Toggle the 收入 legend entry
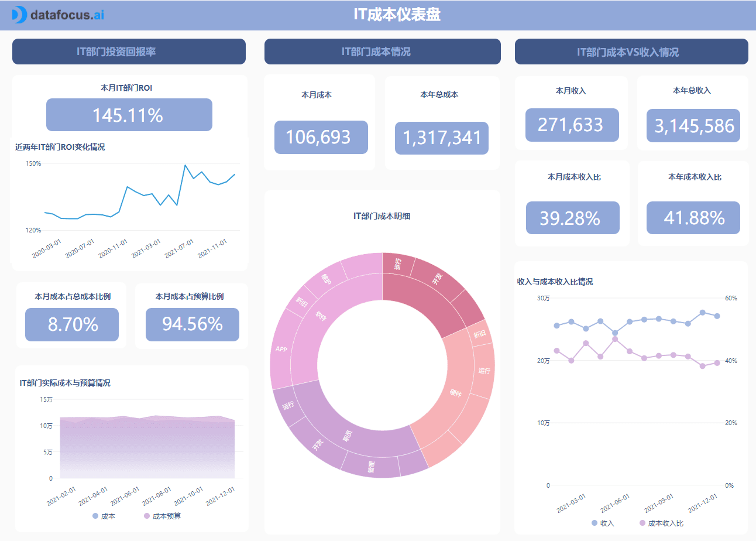Viewport: 756px width, 541px height. pos(603,523)
